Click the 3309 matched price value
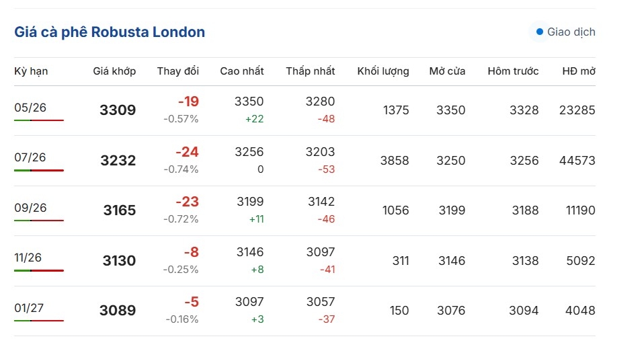Screen dimensions: 644x351 click(118, 110)
